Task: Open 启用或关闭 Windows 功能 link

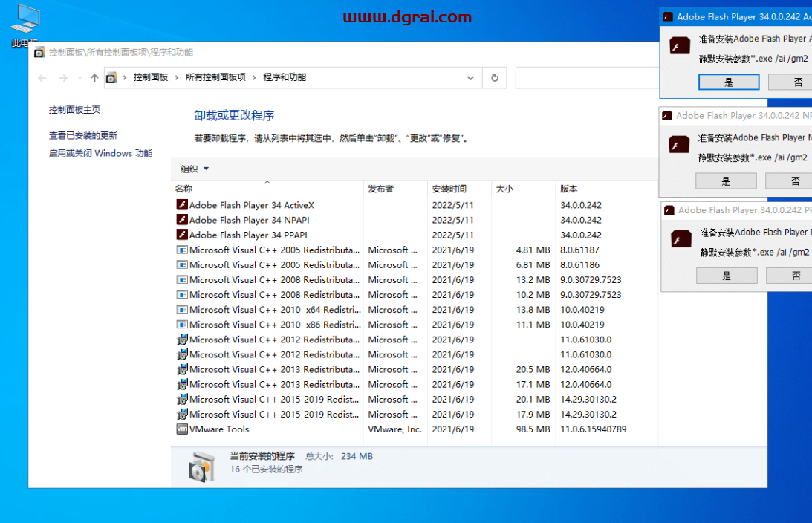Action: click(100, 153)
